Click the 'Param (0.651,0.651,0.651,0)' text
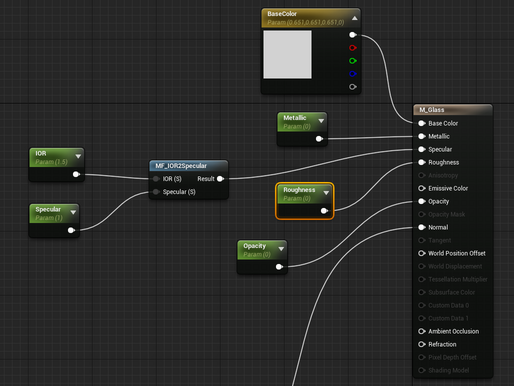Screen dimensions: 514x386 coord(306,22)
